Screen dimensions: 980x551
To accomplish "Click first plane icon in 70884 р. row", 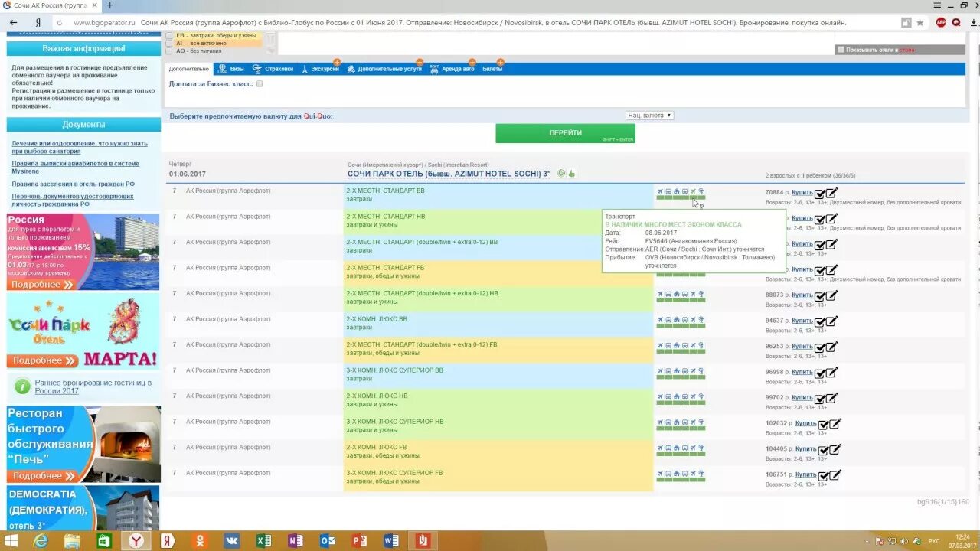I will point(660,191).
